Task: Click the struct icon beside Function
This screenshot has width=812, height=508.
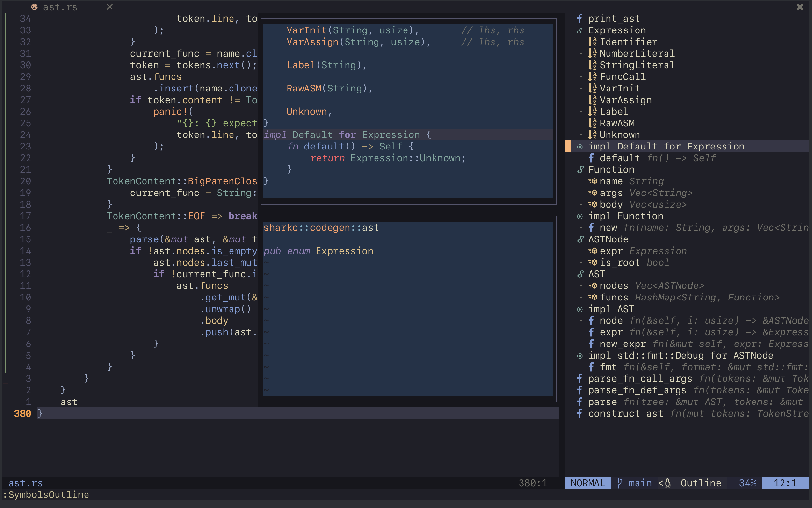Action: coord(580,169)
